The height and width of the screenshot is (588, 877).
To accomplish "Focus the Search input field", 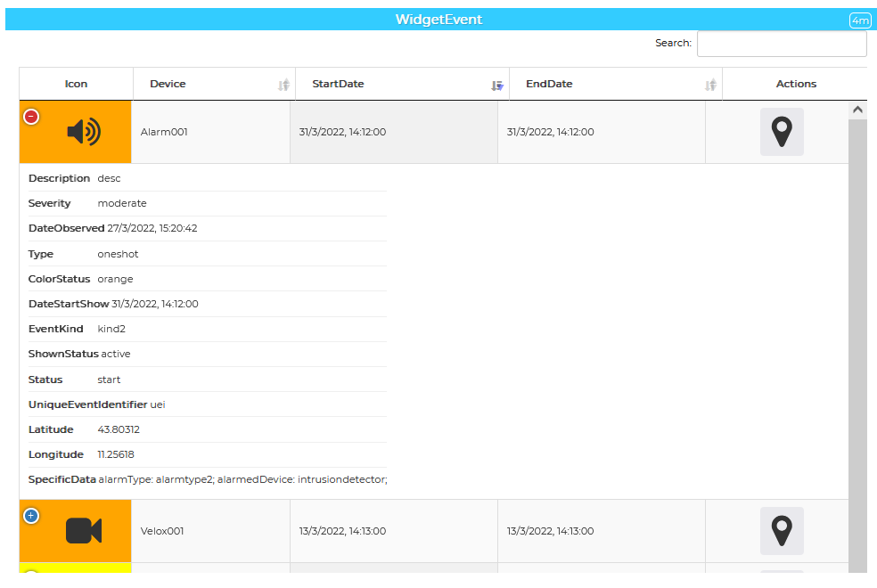I will coord(781,44).
